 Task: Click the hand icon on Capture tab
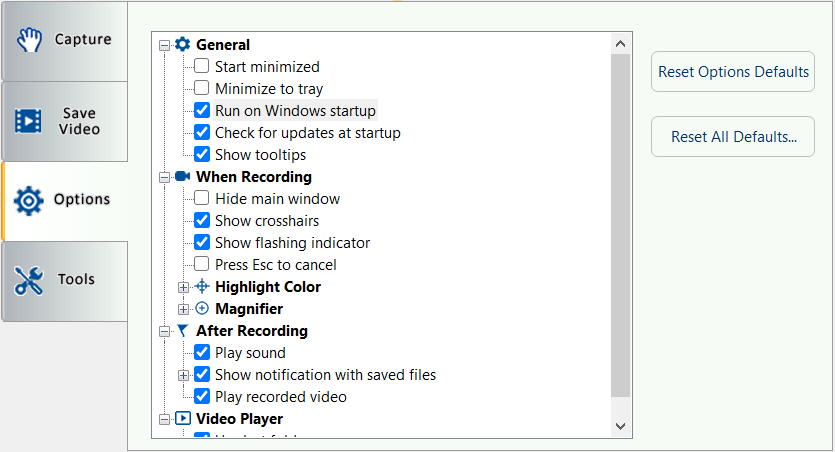pos(28,40)
